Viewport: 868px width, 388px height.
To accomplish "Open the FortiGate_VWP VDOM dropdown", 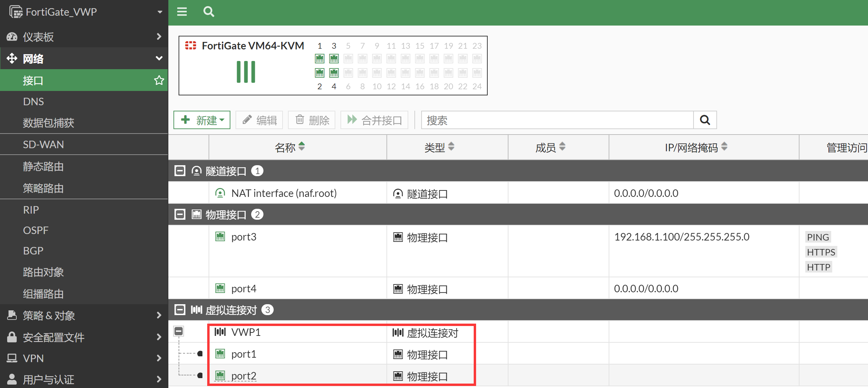I will coord(159,12).
